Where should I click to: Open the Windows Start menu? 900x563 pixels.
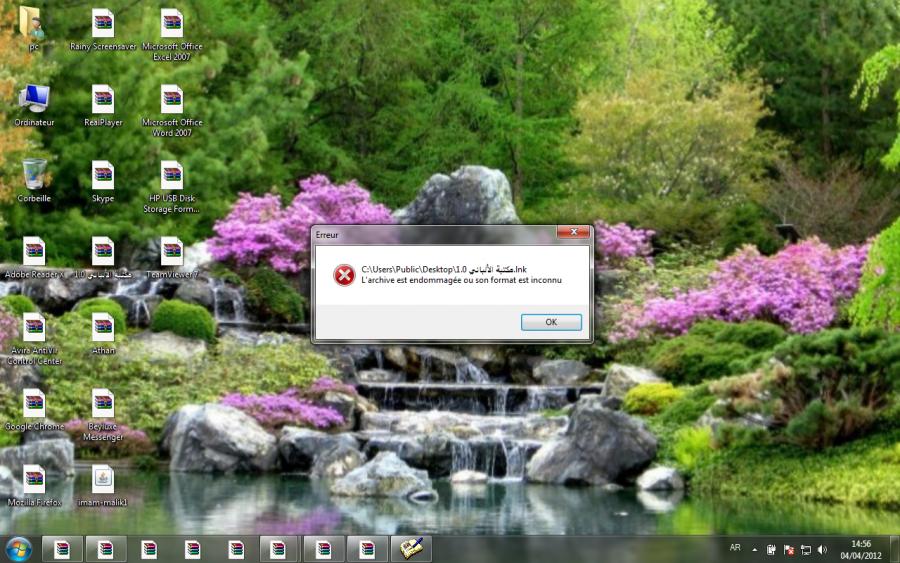point(19,548)
